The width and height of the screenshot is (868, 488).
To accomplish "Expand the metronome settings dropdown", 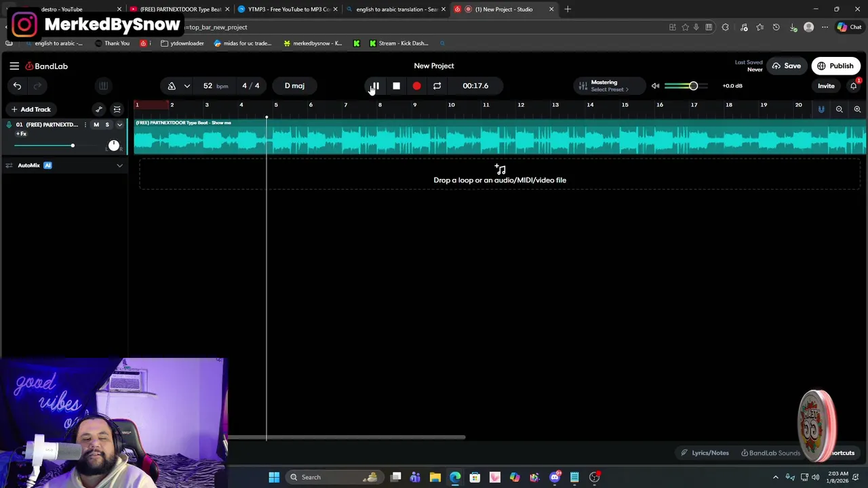I will click(186, 85).
